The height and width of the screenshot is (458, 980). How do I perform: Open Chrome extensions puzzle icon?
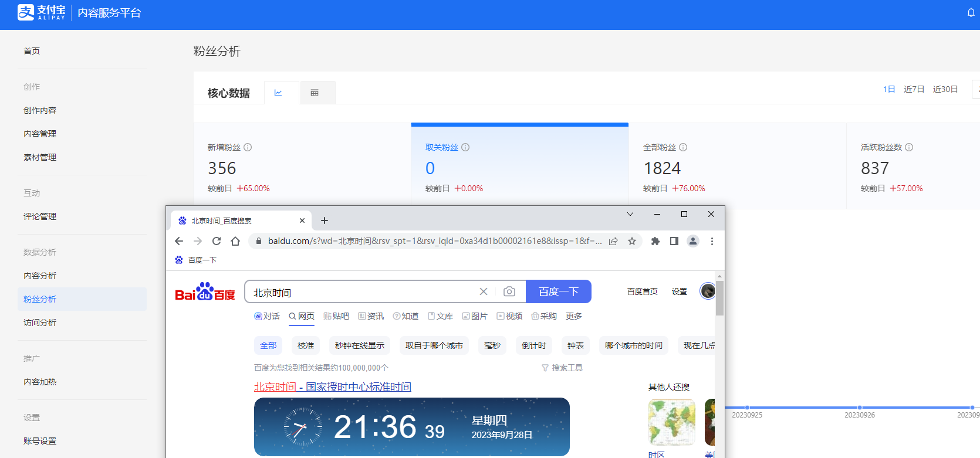pos(655,241)
